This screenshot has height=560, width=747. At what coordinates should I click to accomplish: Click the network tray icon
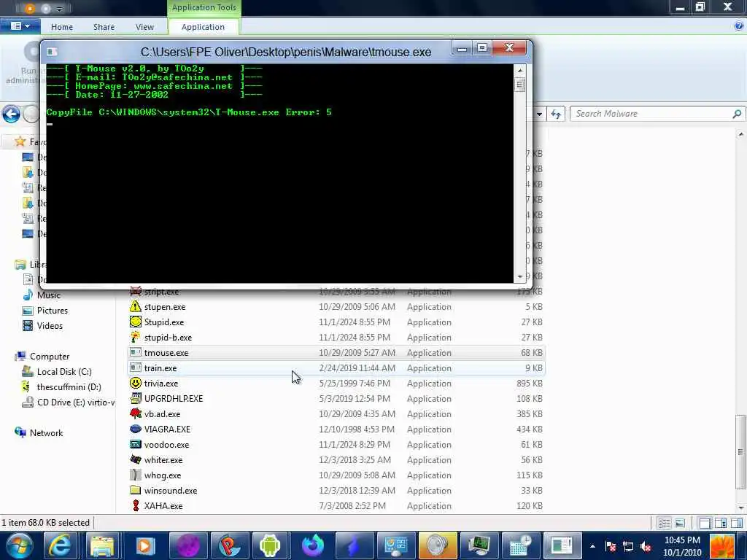coord(628,547)
